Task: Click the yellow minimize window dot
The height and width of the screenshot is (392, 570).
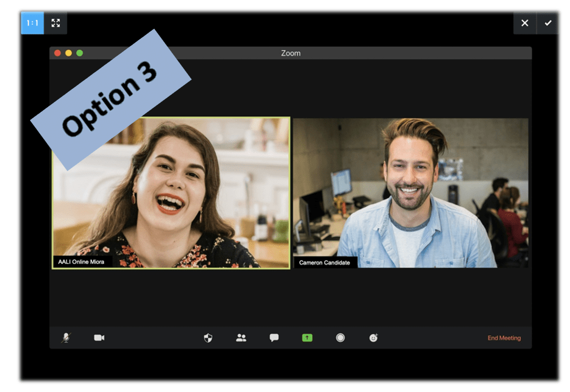Action: pos(68,53)
